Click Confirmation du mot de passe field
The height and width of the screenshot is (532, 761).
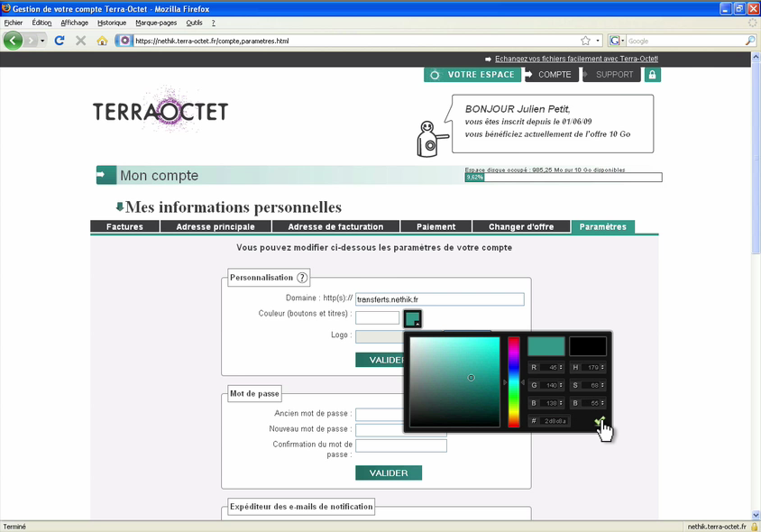[x=401, y=445]
